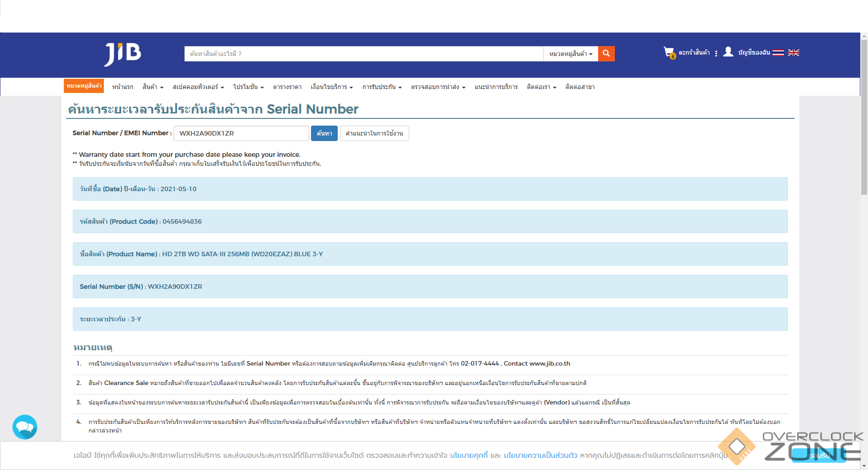868x470 pixels.
Task: Click บัญชีของฉัน account label
Action: [754, 52]
